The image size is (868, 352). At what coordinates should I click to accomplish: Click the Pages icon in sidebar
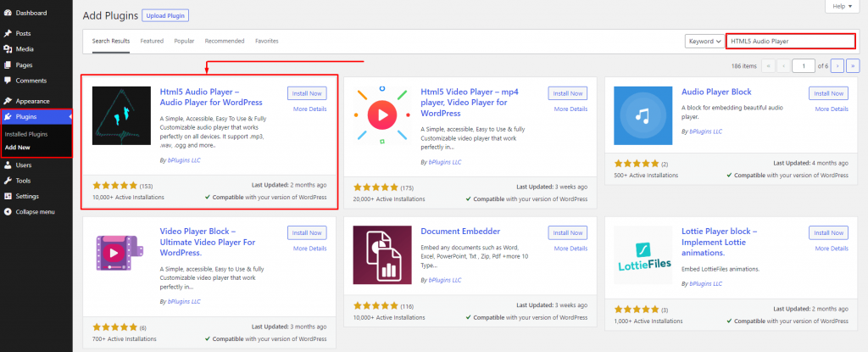[8, 64]
